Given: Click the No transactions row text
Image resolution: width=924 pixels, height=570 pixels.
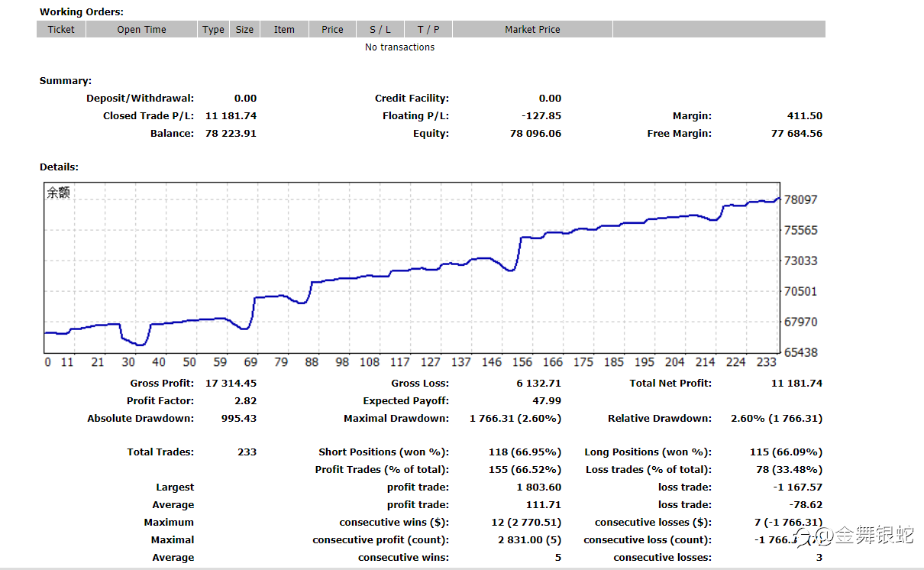Looking at the screenshot, I should click(399, 47).
